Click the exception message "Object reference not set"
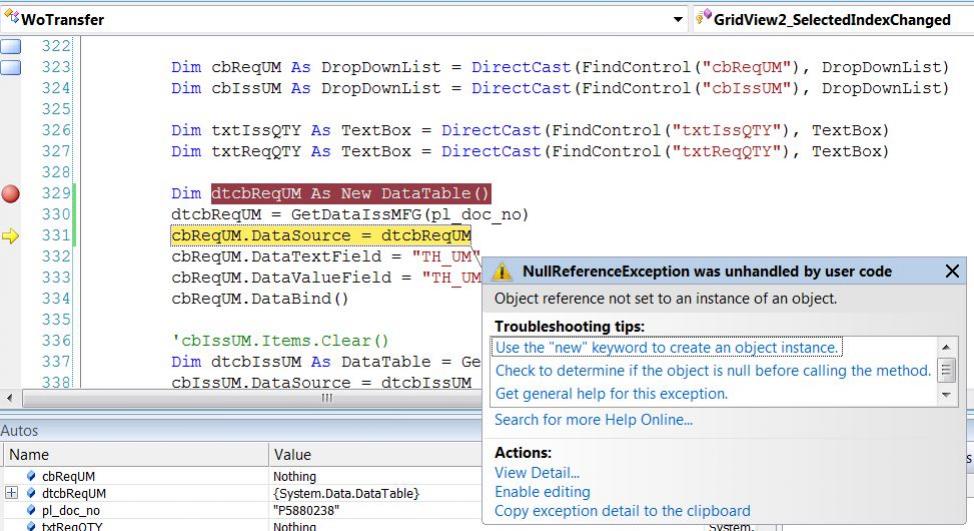Image resolution: width=974 pixels, height=531 pixels. [x=665, y=299]
